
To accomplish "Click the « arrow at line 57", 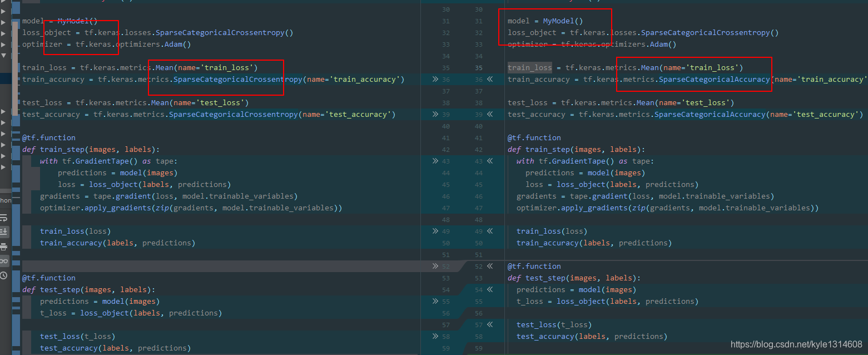I will pyautogui.click(x=490, y=325).
